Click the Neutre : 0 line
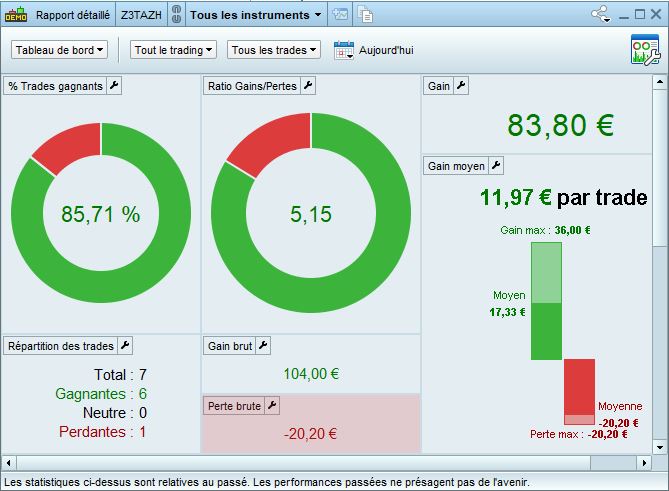Image resolution: width=669 pixels, height=491 pixels. (x=115, y=413)
